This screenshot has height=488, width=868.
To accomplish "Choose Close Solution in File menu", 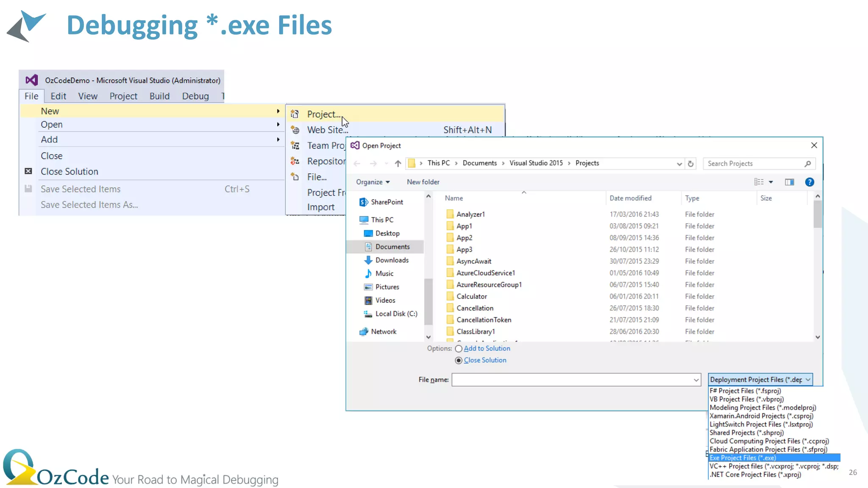I will (x=70, y=172).
